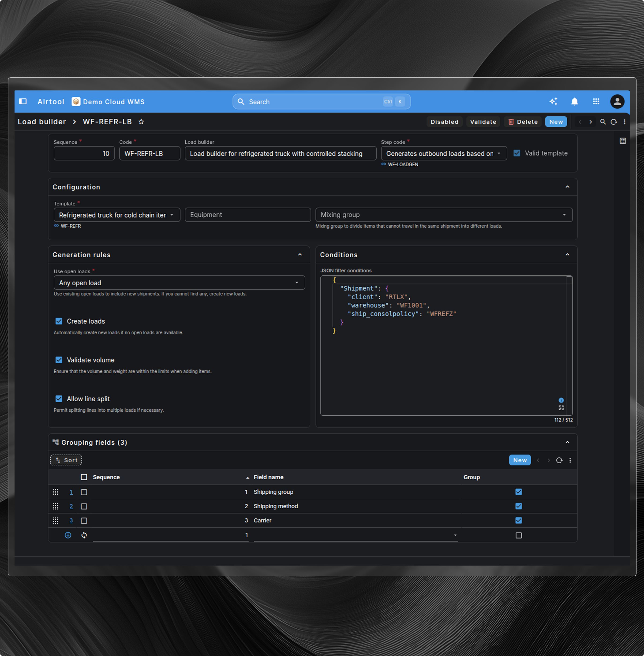Toggle the sidebar panel icon

point(23,101)
